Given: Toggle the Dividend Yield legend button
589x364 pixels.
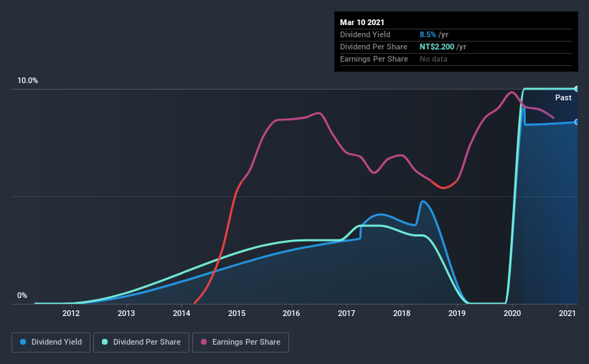Looking at the screenshot, I should pos(51,343).
